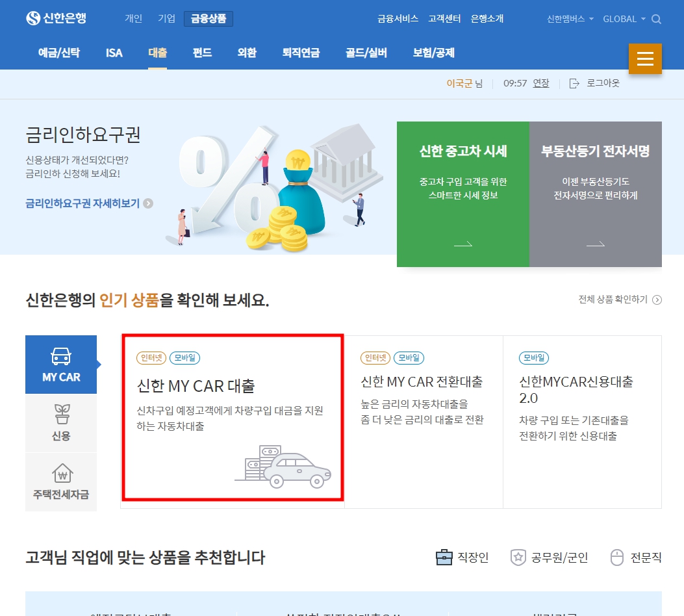
Task: Open 금리인하요구권 자세히보기 link
Action: (x=82, y=203)
